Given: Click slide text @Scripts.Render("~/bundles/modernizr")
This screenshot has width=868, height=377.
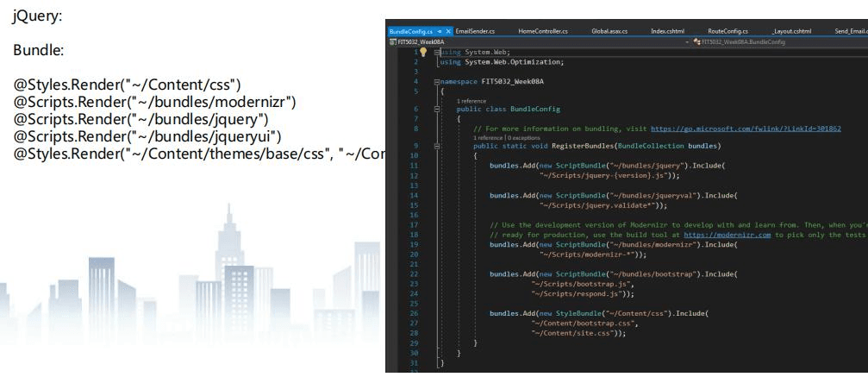Looking at the screenshot, I should [x=155, y=102].
